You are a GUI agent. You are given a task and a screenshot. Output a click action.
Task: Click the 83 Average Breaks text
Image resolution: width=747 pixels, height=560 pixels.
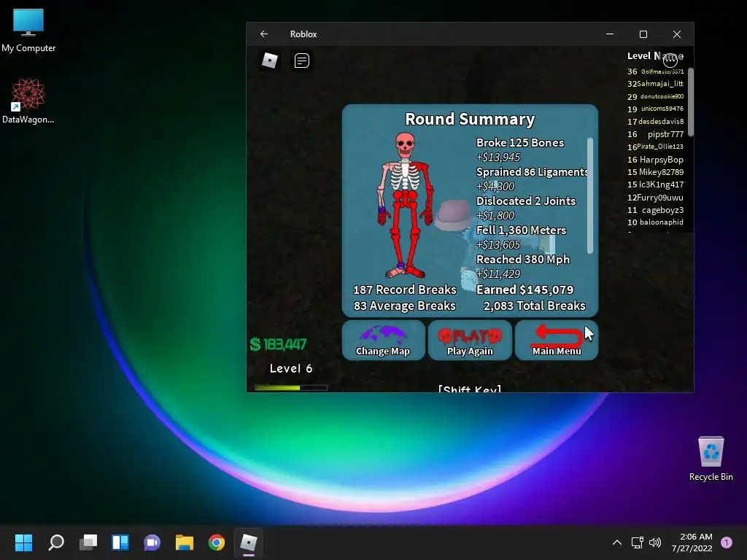pyautogui.click(x=404, y=306)
